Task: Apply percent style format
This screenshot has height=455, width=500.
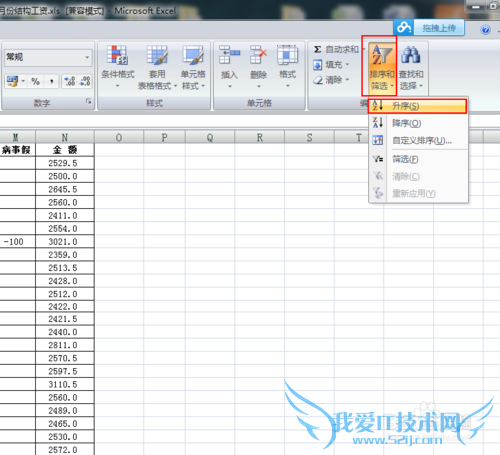Action: (x=35, y=81)
